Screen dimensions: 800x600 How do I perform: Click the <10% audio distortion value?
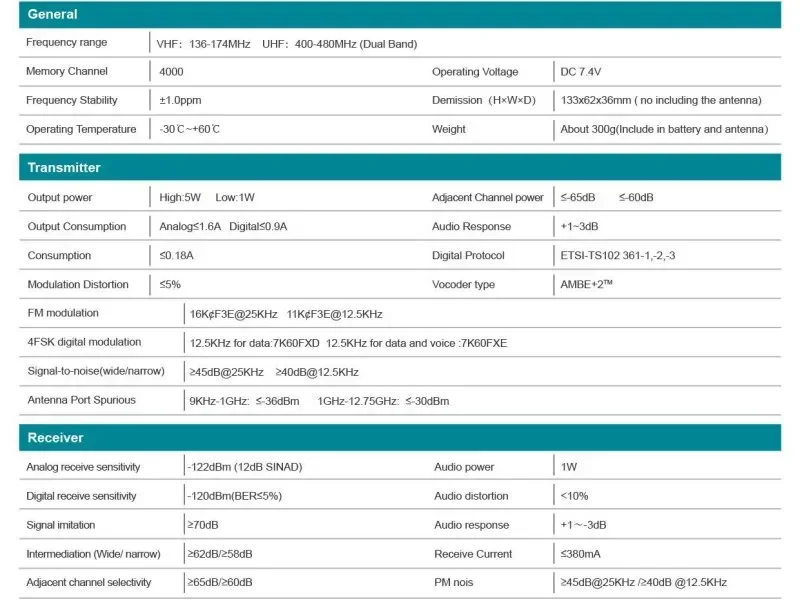[574, 496]
